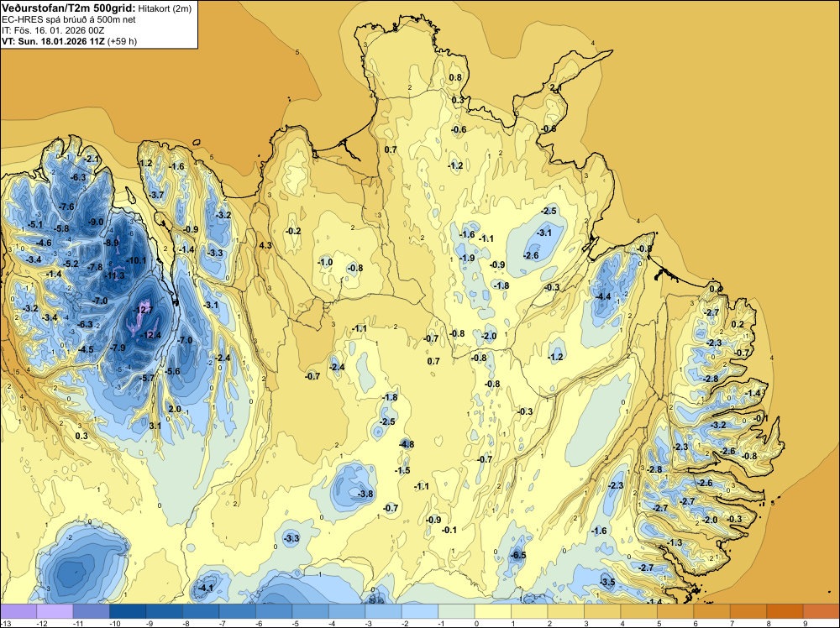The height and width of the screenshot is (628, 840).
Task: Select the "IT: Fös. 16. 01. 2026 00Z" line
Action: (53, 30)
